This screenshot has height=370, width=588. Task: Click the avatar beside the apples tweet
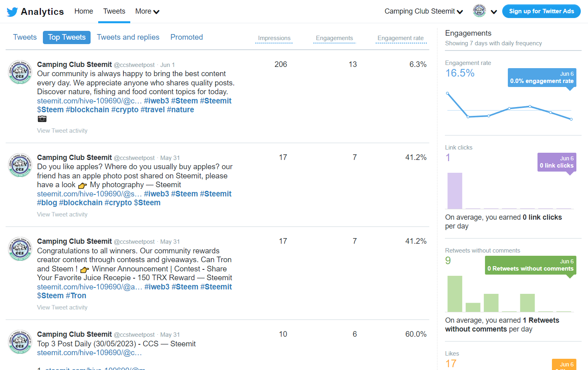tap(20, 165)
